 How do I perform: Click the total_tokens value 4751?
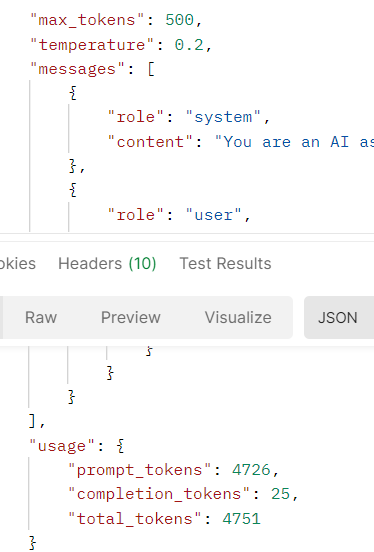242,519
